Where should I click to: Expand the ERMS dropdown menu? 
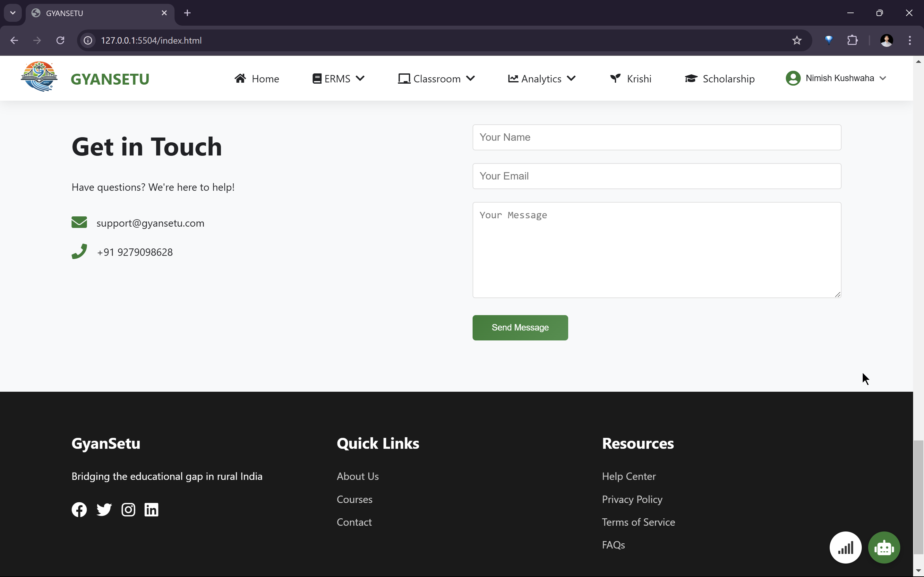[338, 79]
